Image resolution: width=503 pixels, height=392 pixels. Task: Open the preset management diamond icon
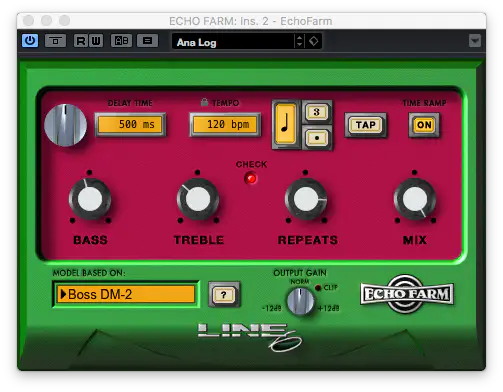tap(314, 41)
